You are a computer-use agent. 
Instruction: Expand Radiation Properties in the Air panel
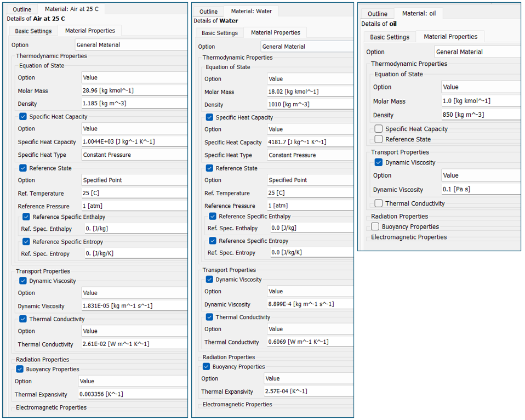coord(42,360)
